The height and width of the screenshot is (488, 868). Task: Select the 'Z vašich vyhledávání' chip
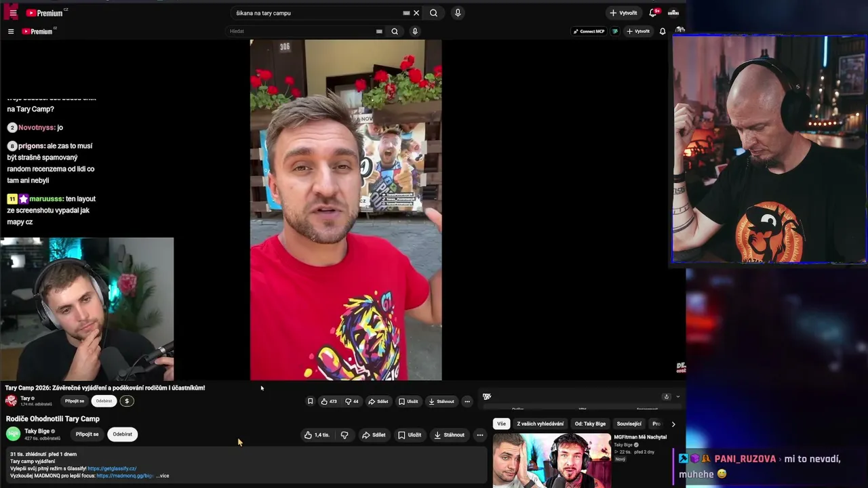coord(540,424)
